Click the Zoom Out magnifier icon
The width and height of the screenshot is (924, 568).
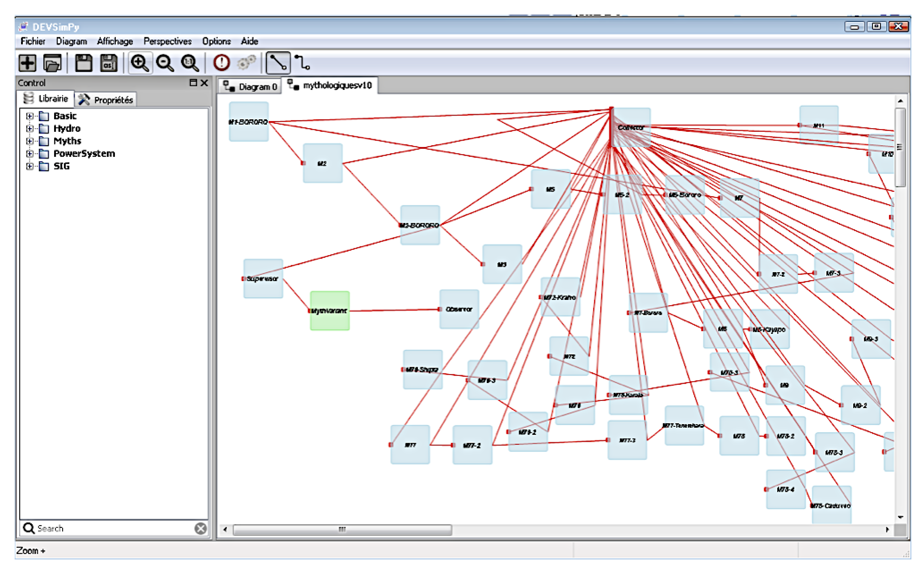click(165, 63)
